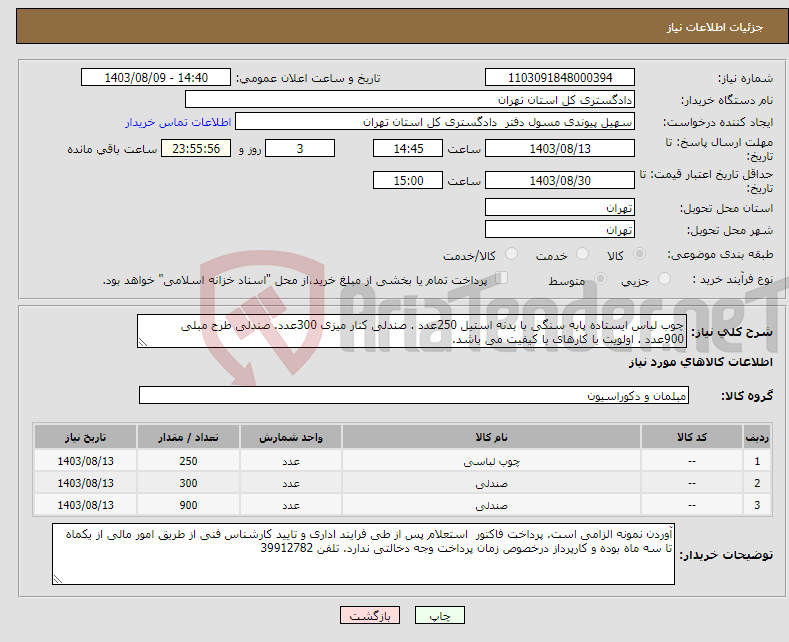Click the ردیف column header

click(x=757, y=437)
